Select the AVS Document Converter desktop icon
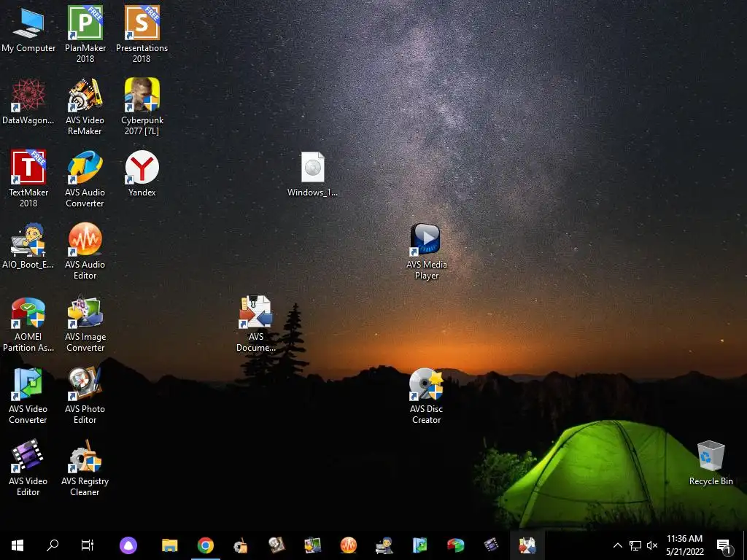 256,324
